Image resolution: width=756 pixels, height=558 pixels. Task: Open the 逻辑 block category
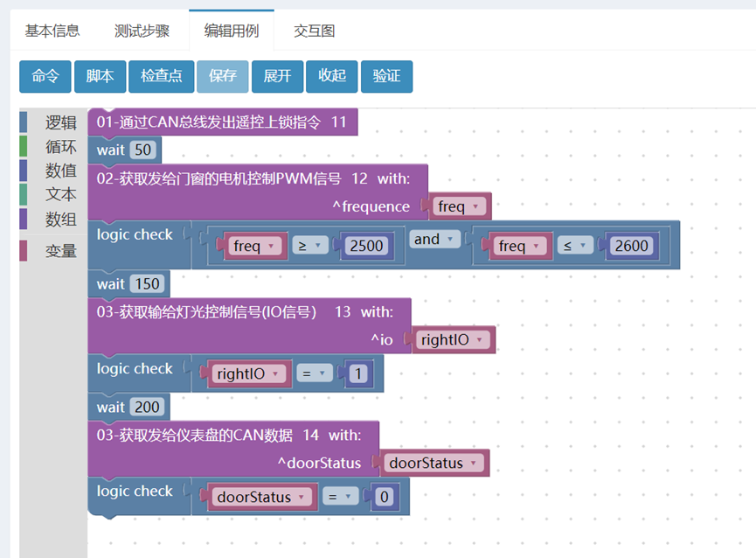tap(61, 122)
